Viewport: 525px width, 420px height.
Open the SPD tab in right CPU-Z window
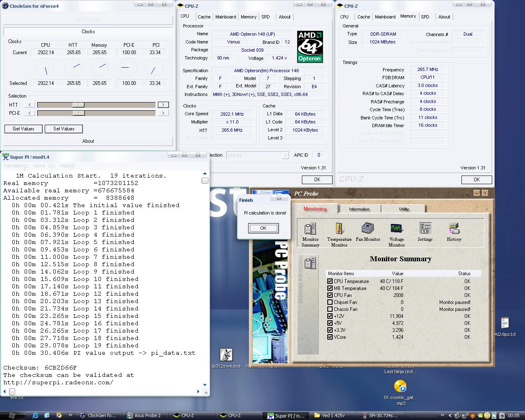pos(425,17)
